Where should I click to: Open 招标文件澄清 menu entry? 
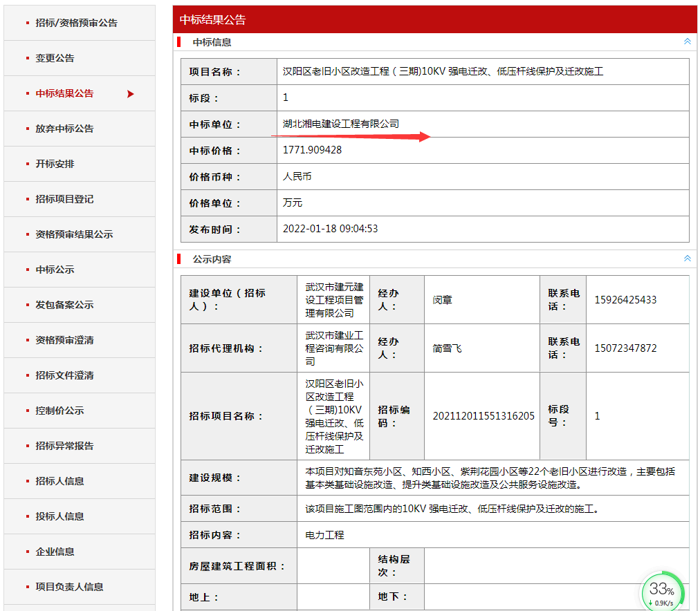click(x=64, y=375)
